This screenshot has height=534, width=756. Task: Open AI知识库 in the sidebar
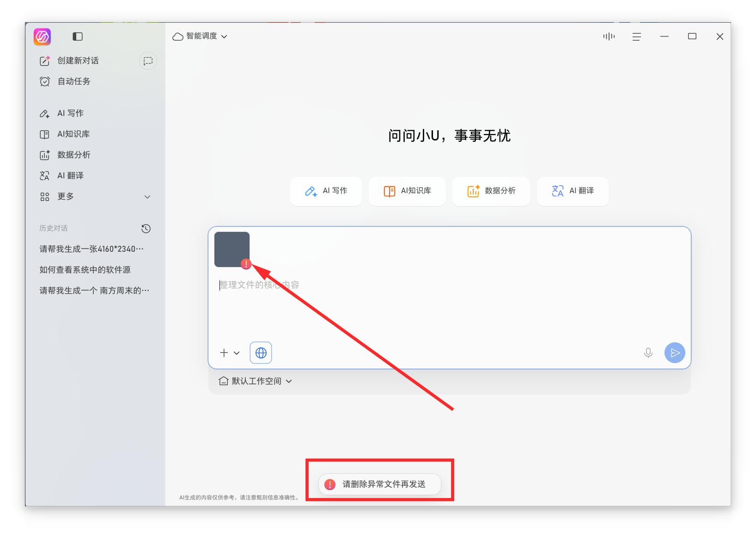point(65,134)
